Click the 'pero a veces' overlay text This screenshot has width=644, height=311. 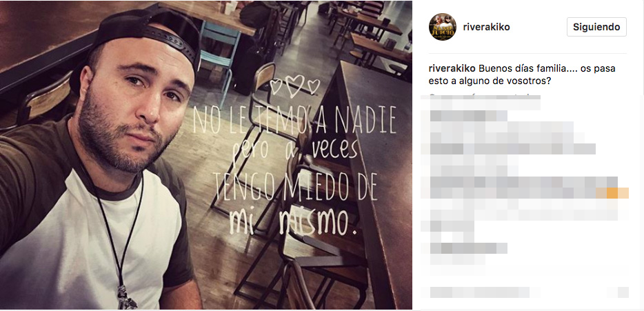295,152
